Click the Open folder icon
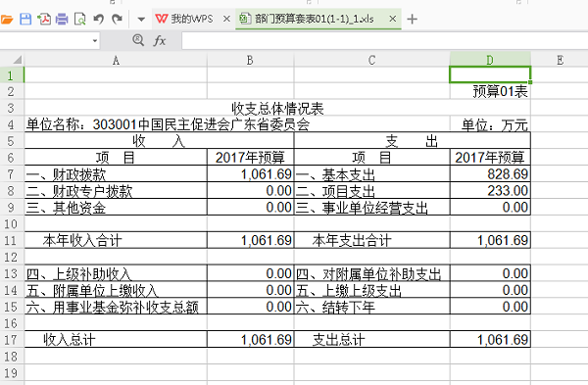The width and height of the screenshot is (588, 385). pyautogui.click(x=7, y=20)
